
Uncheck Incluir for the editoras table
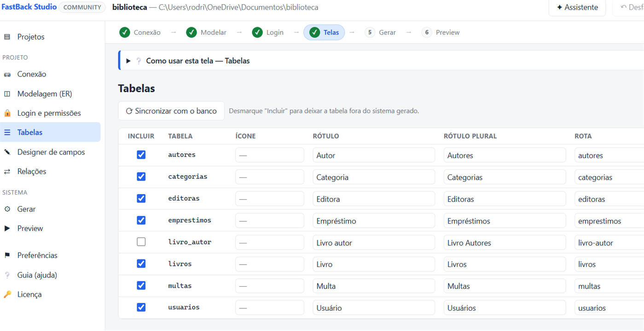(x=141, y=198)
